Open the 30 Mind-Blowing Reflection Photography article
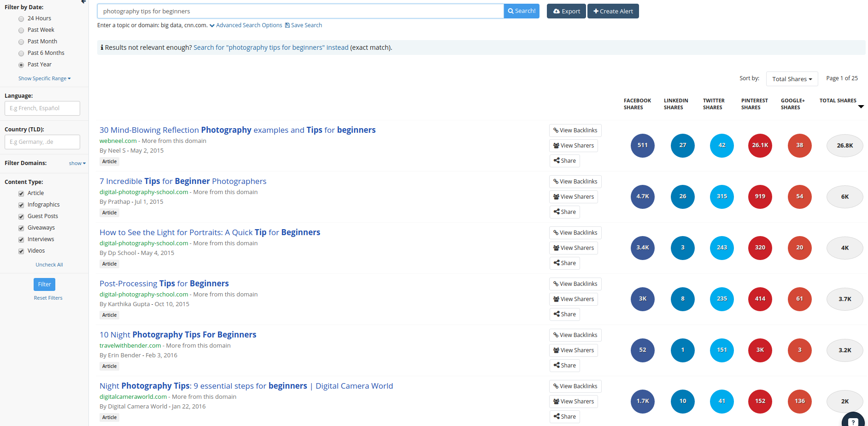This screenshot has width=868, height=426. coord(238,130)
